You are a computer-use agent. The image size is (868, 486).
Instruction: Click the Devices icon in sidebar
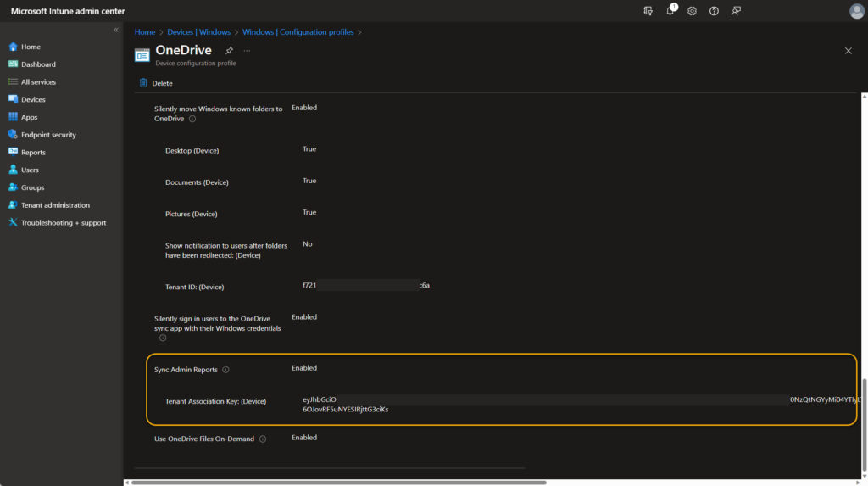14,99
